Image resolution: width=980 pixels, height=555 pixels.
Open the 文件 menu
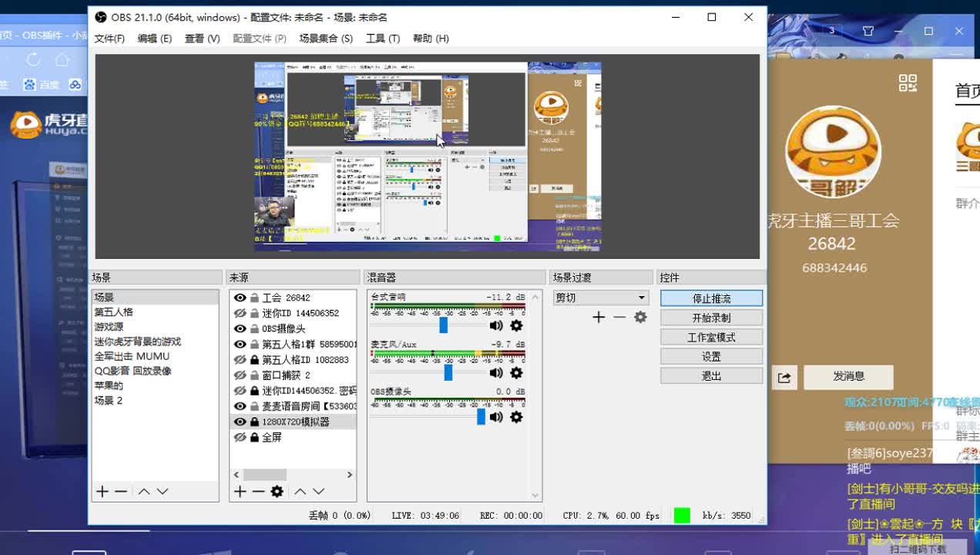click(x=109, y=38)
